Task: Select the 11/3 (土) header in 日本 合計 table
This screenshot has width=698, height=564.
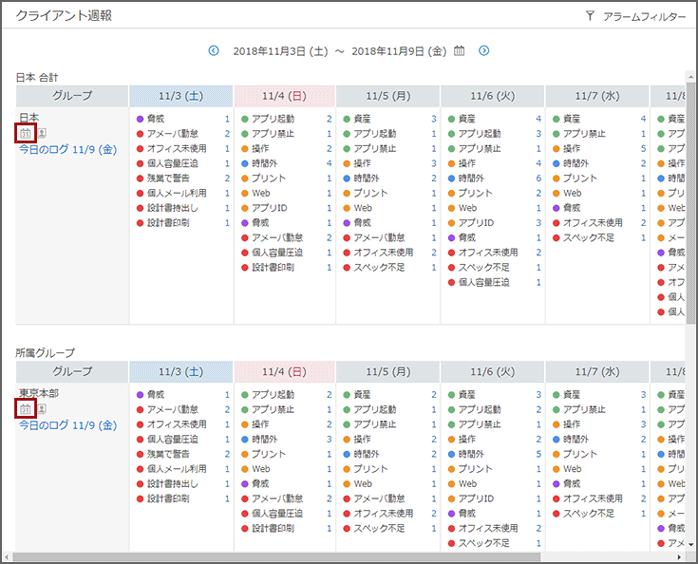Action: click(181, 96)
